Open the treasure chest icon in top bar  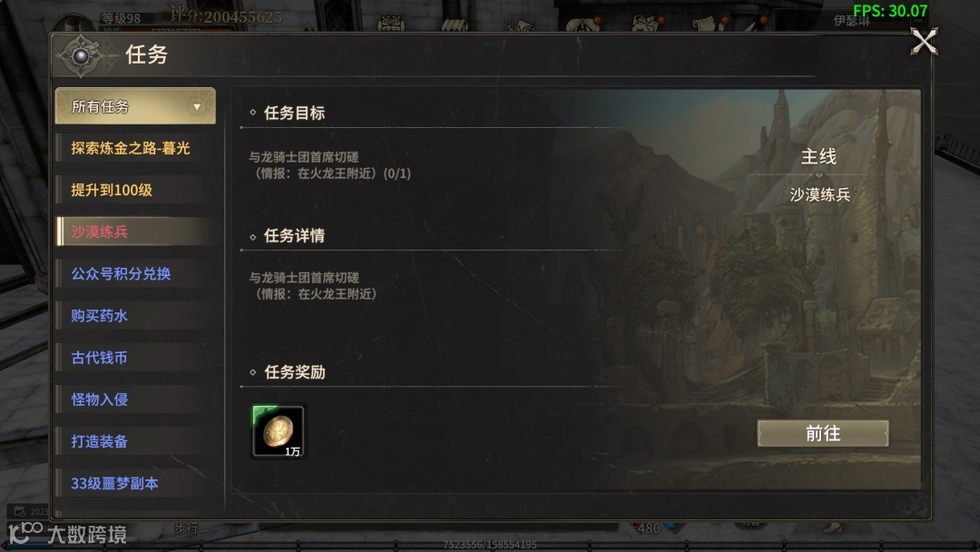391,23
